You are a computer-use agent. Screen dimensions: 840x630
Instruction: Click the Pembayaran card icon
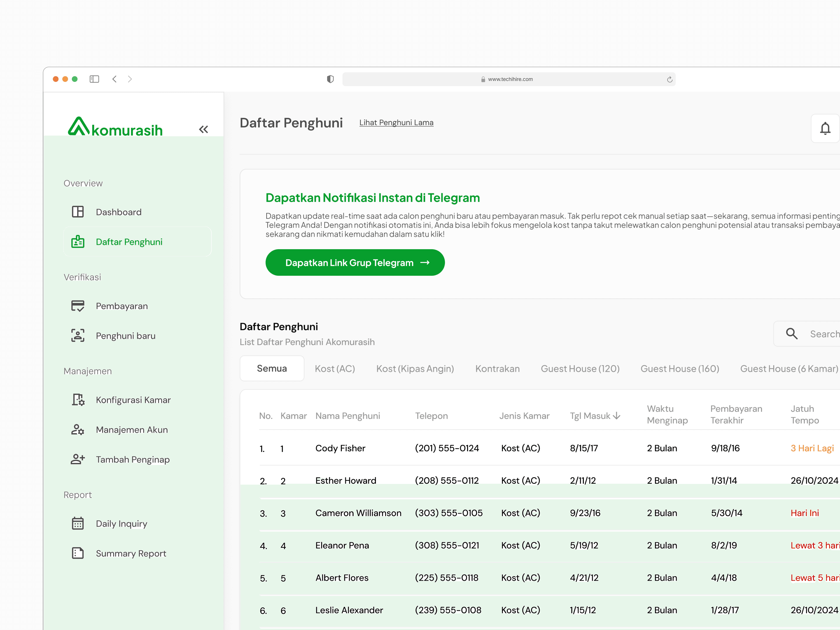[78, 306]
